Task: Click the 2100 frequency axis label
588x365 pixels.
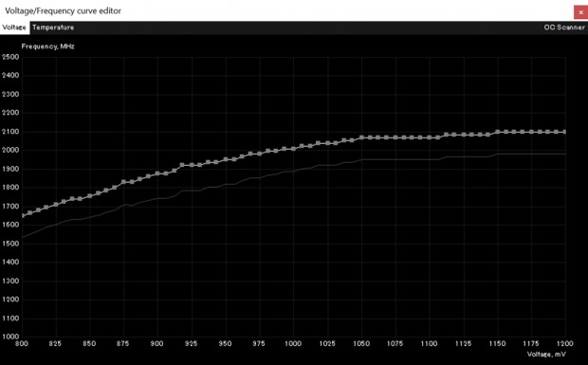Action: pyautogui.click(x=10, y=132)
